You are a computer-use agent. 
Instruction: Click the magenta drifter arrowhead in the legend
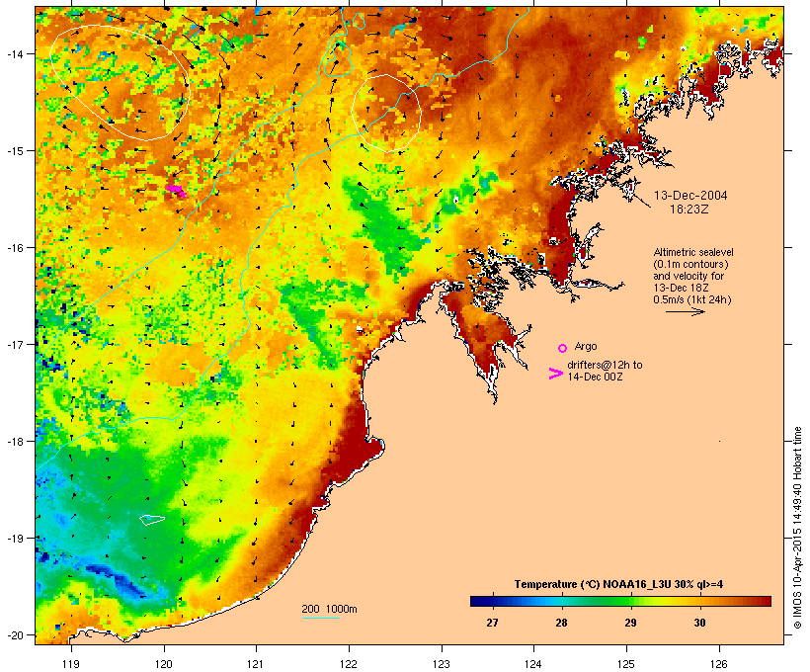point(556,374)
